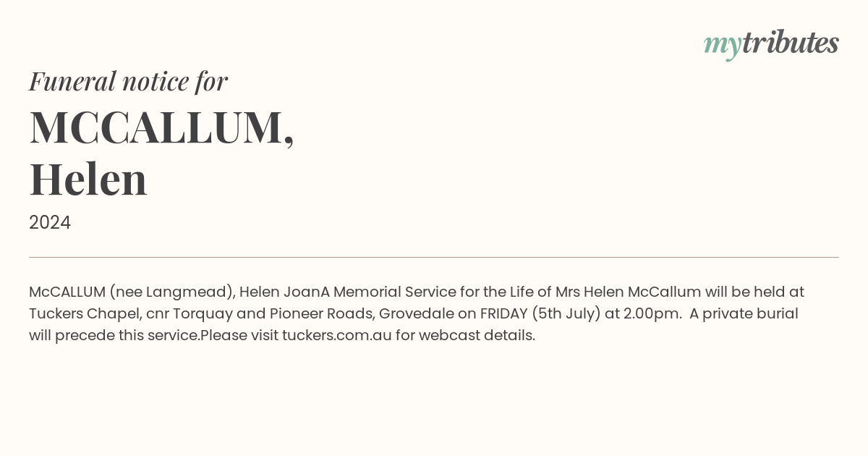Screen dimensions: 868x456
Task: Click the green "my" part of the logo
Action: pos(722,45)
